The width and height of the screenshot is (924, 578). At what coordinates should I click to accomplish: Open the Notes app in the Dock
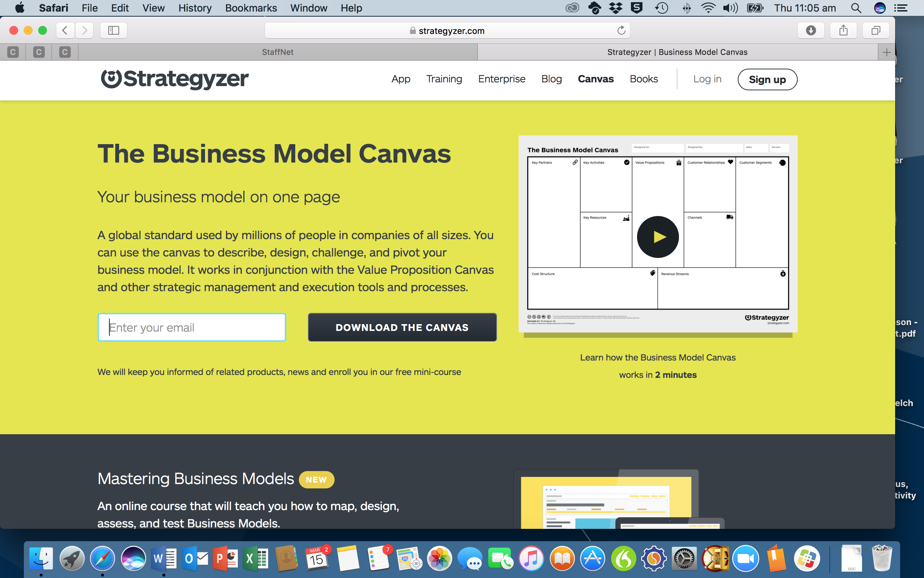point(348,558)
